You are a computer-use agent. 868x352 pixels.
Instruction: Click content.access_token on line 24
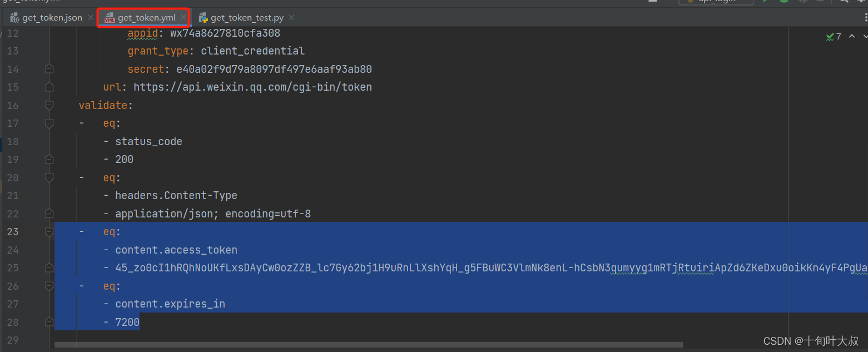pyautogui.click(x=176, y=250)
